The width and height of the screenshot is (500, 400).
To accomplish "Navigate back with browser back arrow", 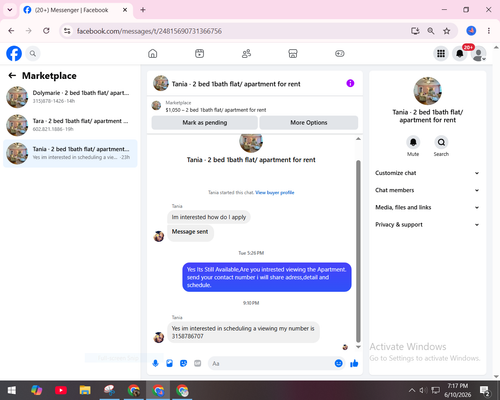I will (x=11, y=31).
